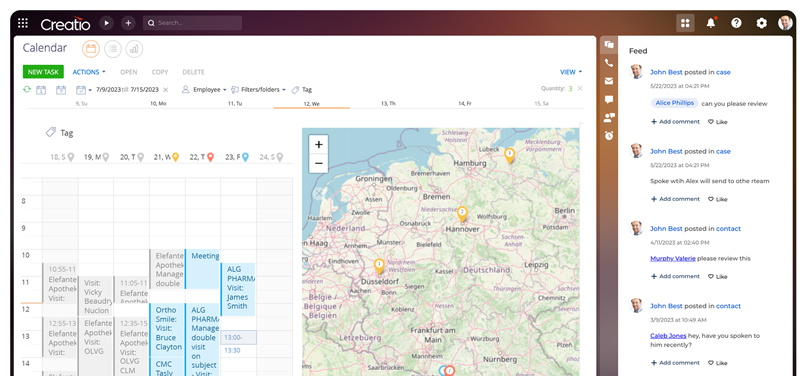Image resolution: width=806 pixels, height=376 pixels.
Task: Open the Meeting calendar event
Action: [203, 269]
